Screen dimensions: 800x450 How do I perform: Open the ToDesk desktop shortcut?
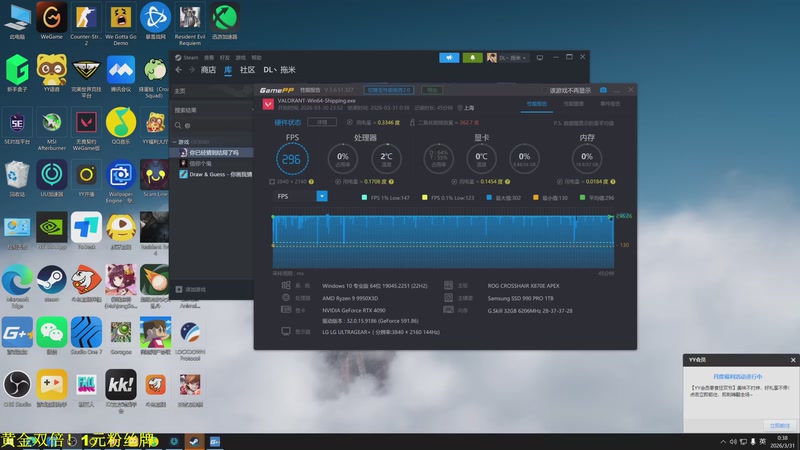[x=86, y=231]
